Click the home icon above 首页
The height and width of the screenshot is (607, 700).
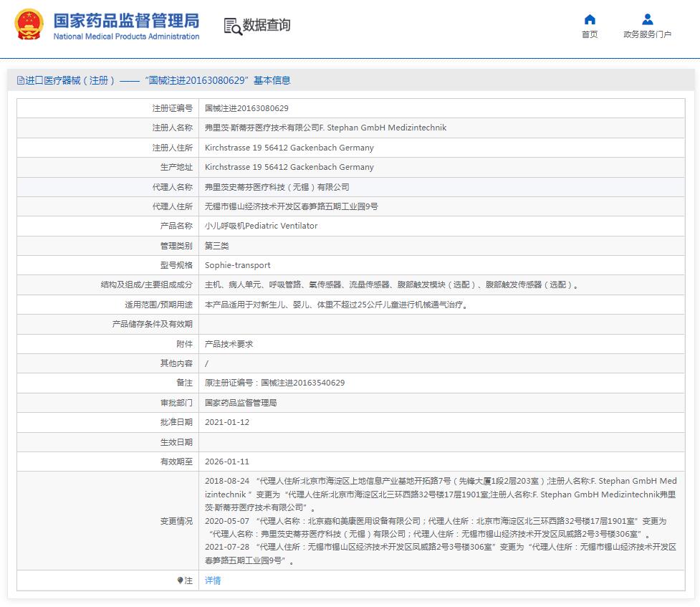[x=589, y=18]
